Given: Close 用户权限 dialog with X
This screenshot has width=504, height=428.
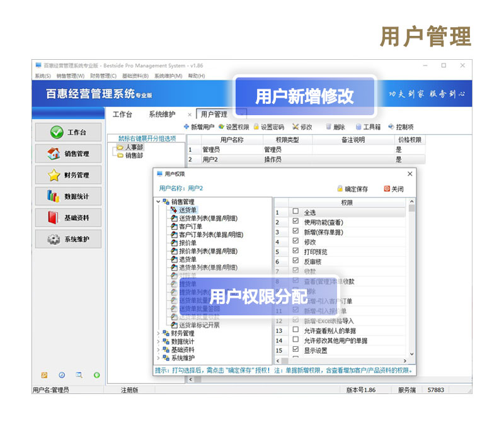Looking at the screenshot, I should 410,174.
